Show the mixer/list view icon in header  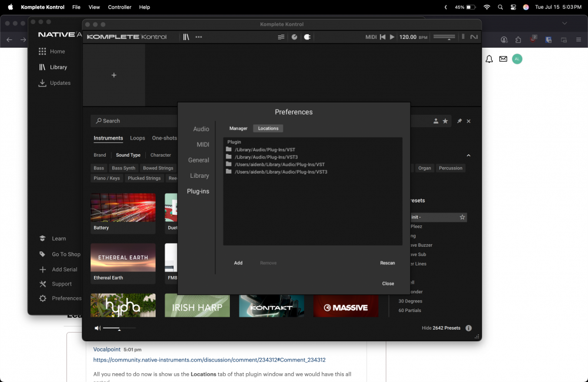281,36
